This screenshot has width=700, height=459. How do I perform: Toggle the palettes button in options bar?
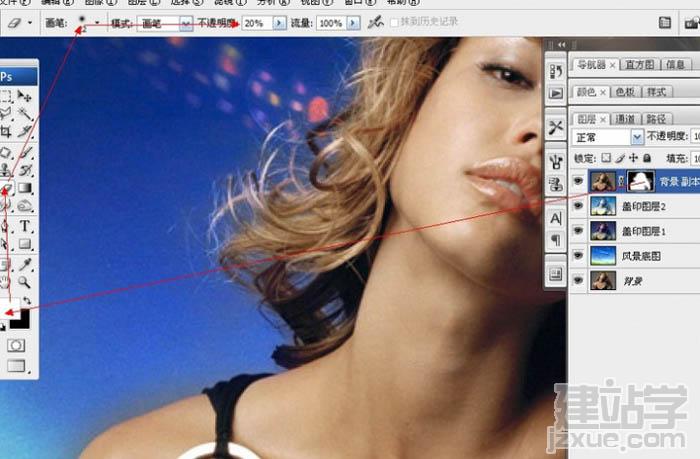click(x=665, y=22)
